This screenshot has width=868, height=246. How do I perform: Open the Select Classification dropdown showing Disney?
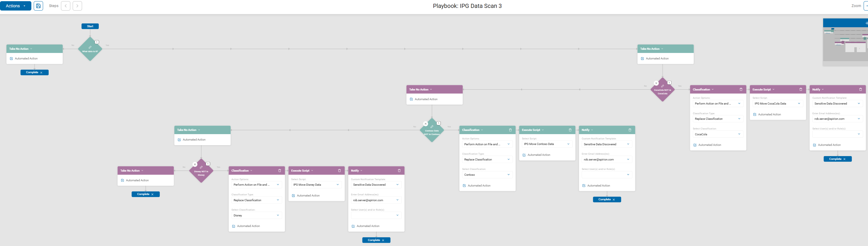point(256,215)
